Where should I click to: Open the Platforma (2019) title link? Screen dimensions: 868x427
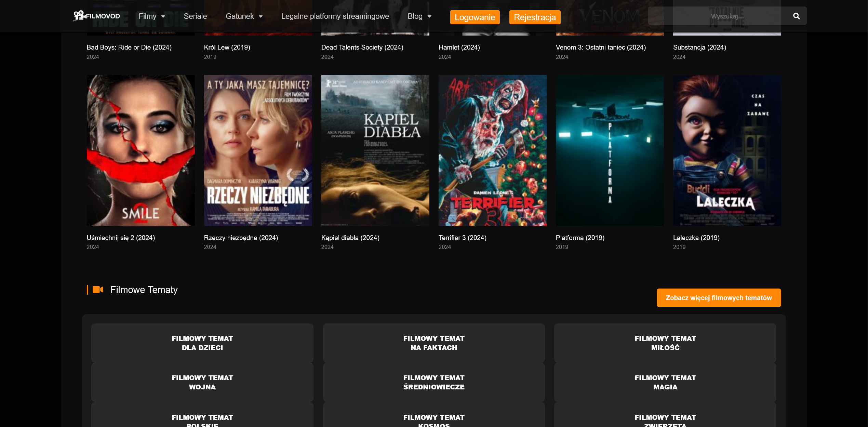tap(580, 238)
